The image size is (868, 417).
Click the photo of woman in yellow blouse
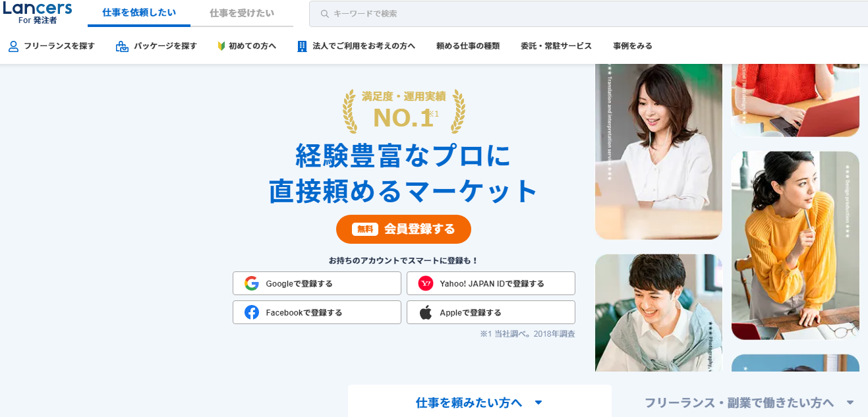(796, 245)
